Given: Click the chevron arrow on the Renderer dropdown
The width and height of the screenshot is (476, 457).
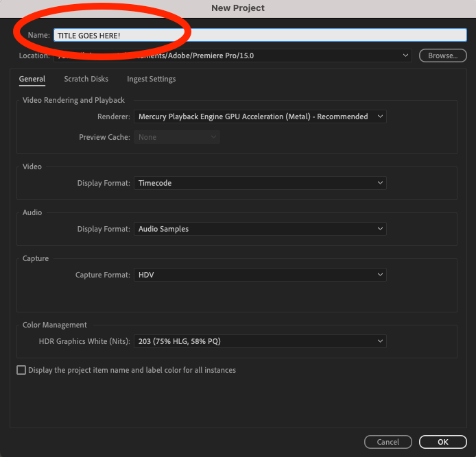Looking at the screenshot, I should pos(381,117).
